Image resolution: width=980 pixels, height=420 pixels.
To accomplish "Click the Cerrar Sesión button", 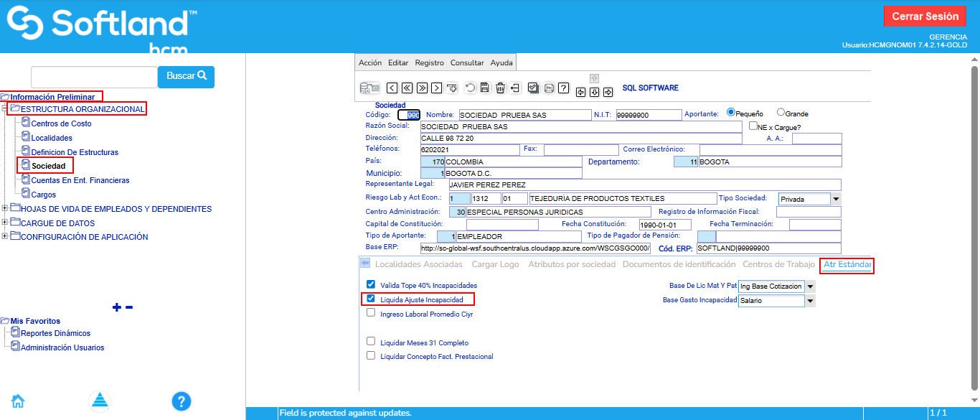I will tap(925, 17).
